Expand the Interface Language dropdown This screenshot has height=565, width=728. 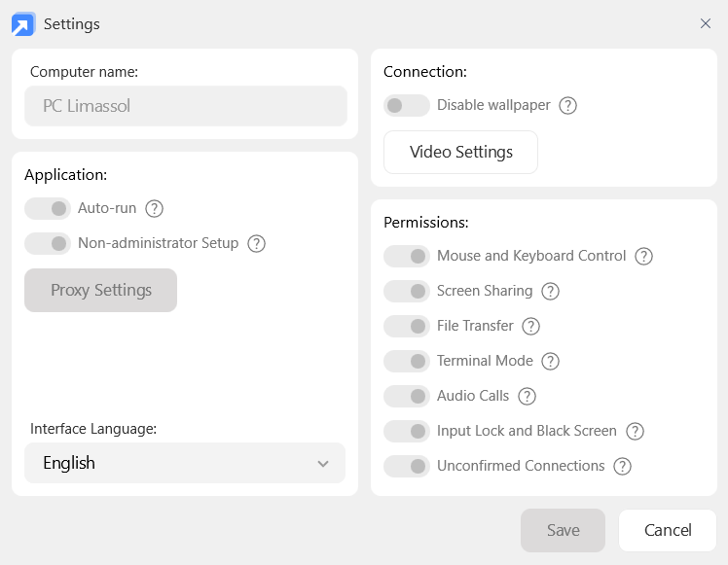[185, 463]
